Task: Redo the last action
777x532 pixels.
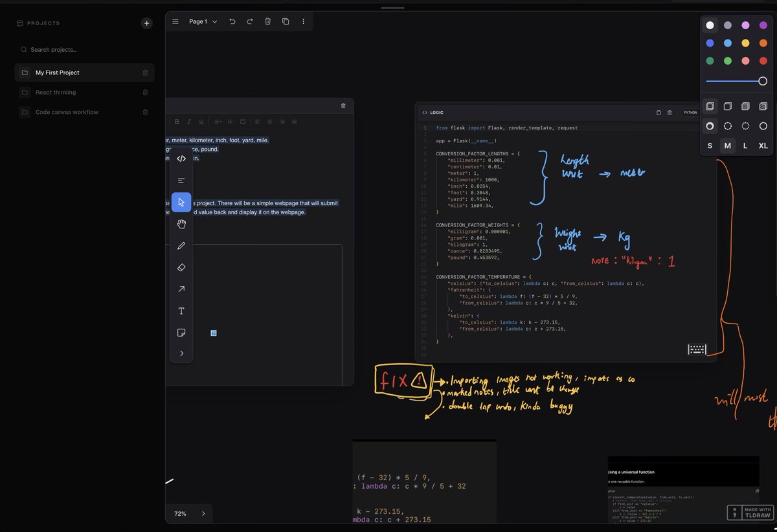Action: point(250,21)
